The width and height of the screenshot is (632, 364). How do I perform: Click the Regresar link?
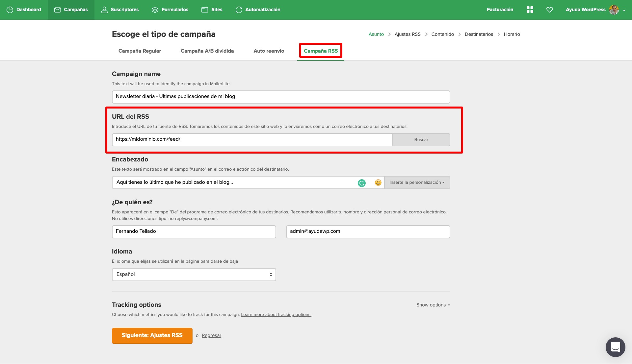pos(211,335)
